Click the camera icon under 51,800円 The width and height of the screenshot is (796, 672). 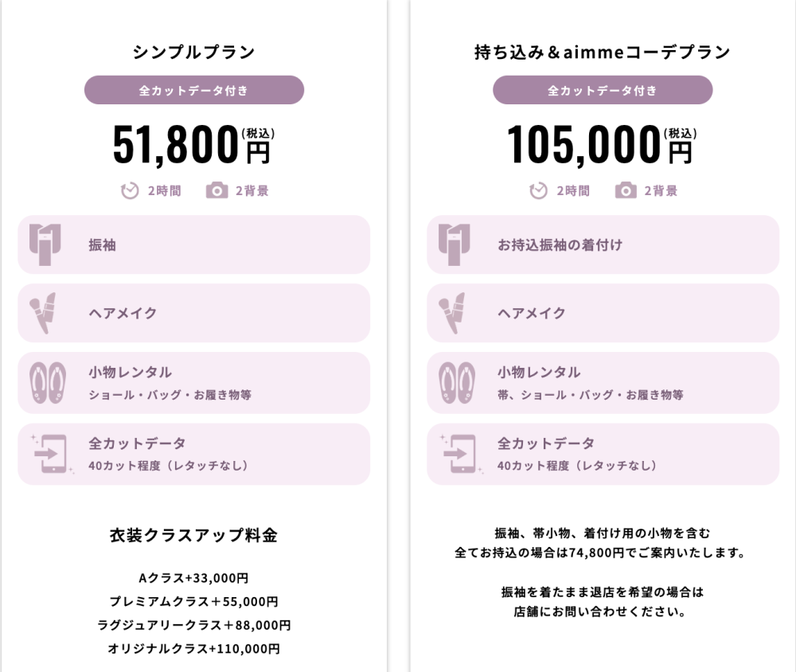[217, 191]
